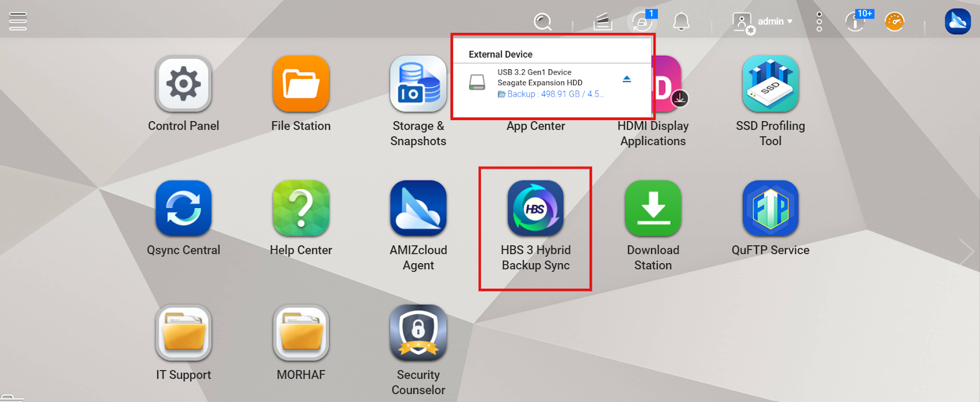Open background tasks icon
This screenshot has width=980, height=402.
tap(603, 22)
